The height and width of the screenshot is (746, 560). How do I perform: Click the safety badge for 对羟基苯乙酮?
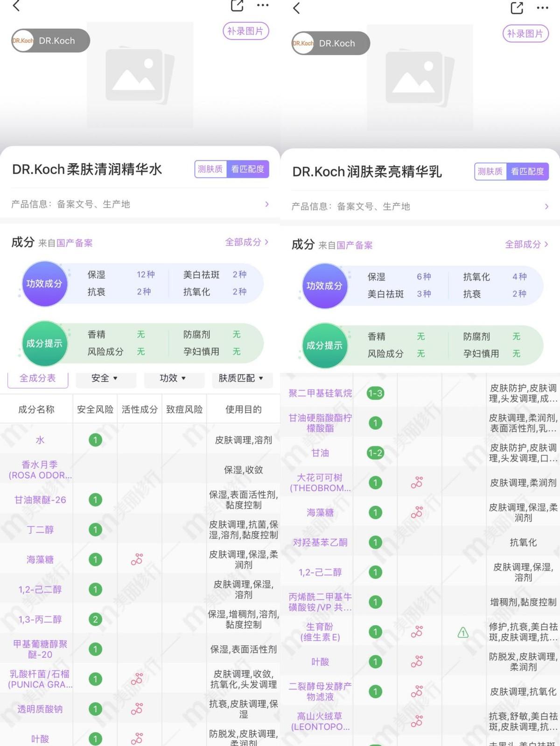[x=375, y=542]
